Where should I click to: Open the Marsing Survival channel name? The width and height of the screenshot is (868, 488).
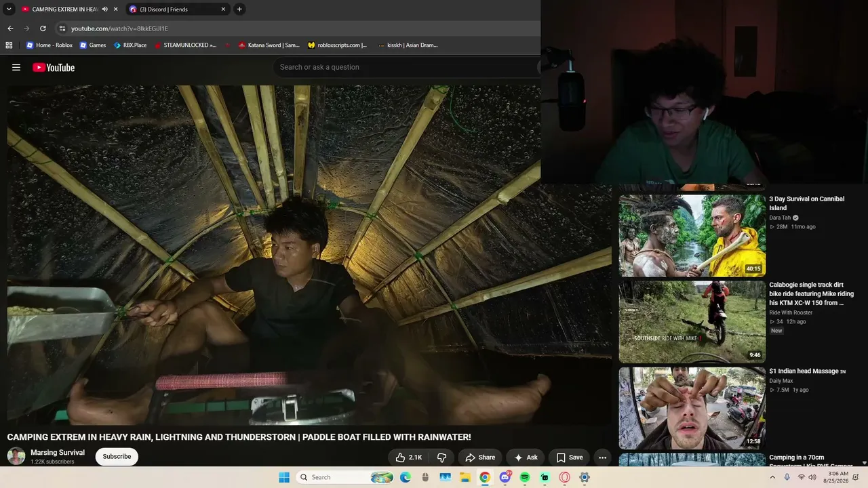pyautogui.click(x=58, y=453)
